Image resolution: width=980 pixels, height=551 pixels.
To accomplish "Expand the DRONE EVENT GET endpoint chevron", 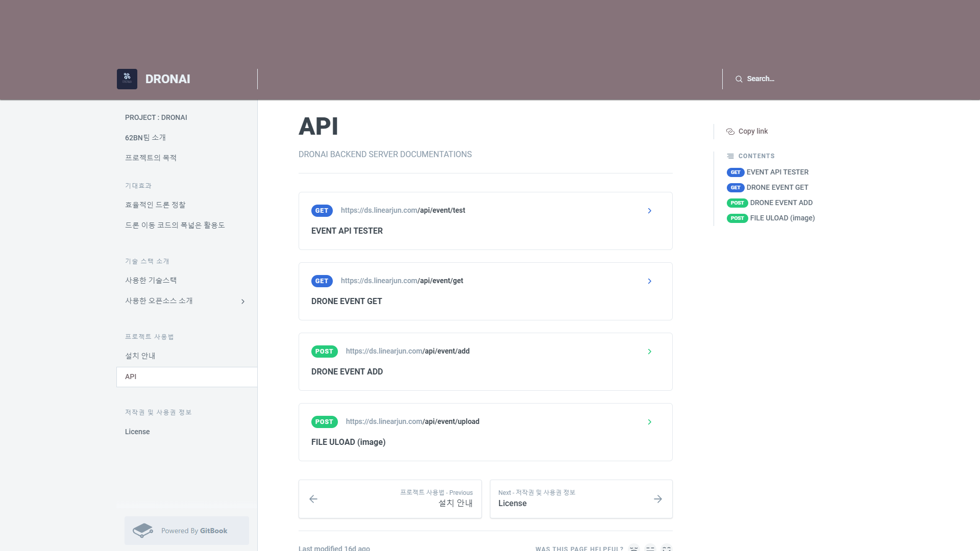I will click(649, 281).
